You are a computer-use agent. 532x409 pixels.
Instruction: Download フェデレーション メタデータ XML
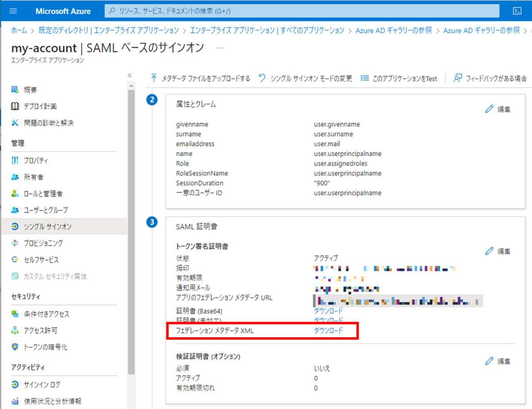click(x=329, y=331)
